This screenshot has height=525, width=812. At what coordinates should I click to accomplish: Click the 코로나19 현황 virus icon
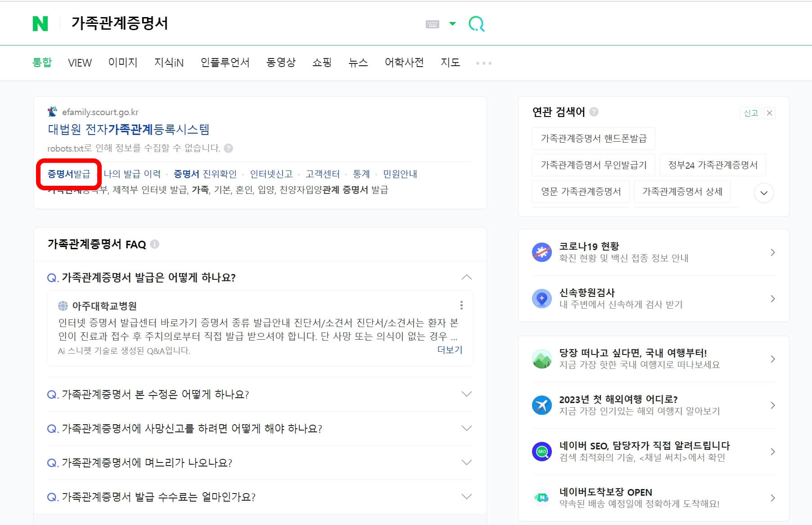pyautogui.click(x=542, y=252)
